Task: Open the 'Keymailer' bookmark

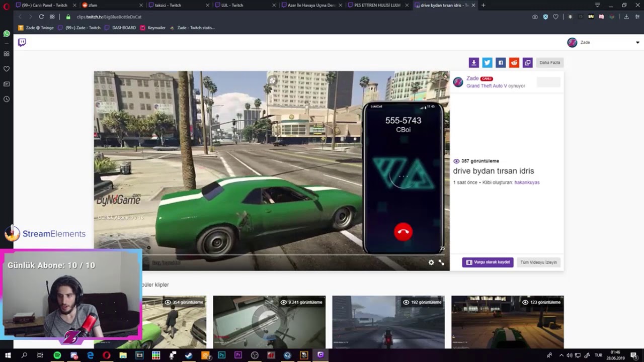Action: (x=153, y=28)
